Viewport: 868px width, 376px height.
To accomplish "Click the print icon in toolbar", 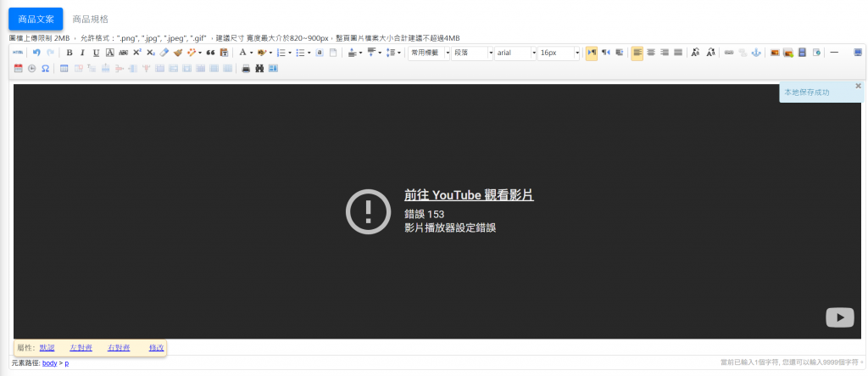I will [x=246, y=68].
